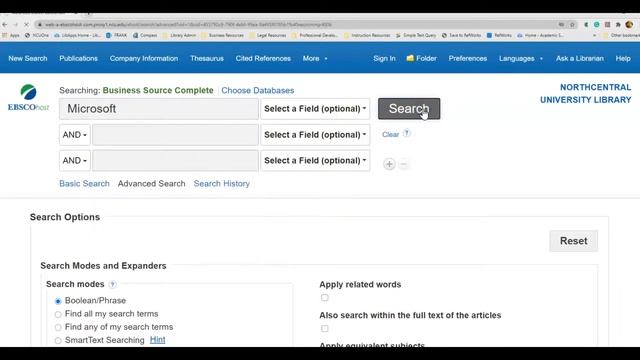Viewport: 640px width, 360px height.
Task: Open third row Select a Field dropdown
Action: pyautogui.click(x=315, y=160)
